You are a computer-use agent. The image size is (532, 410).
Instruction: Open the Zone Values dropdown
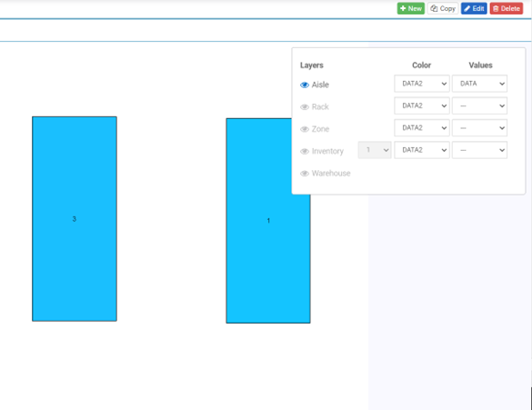(479, 128)
